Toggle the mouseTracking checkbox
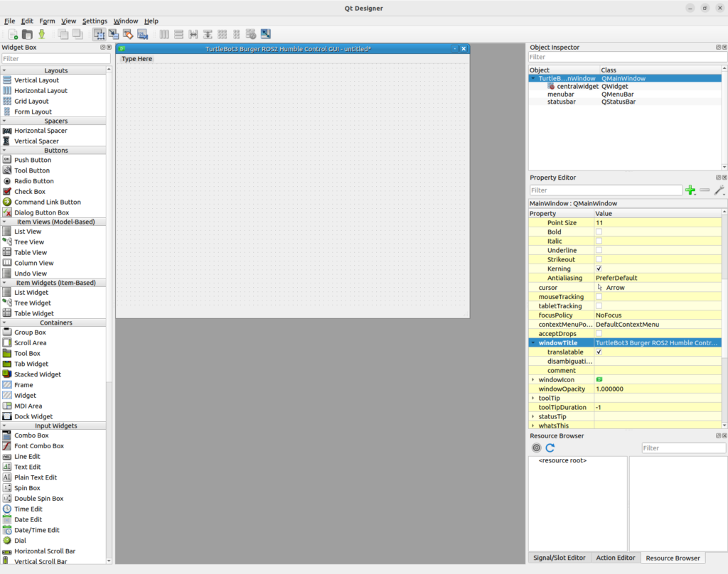The height and width of the screenshot is (574, 728). (599, 296)
